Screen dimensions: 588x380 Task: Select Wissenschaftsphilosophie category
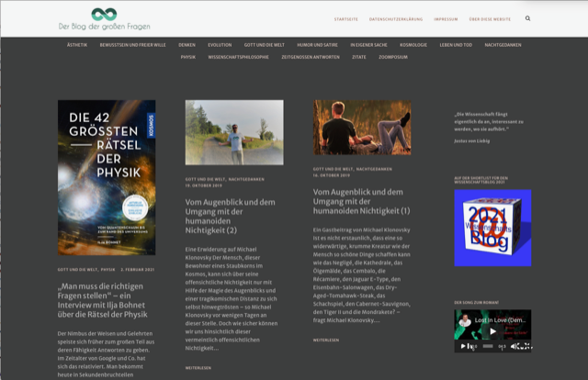pos(239,57)
